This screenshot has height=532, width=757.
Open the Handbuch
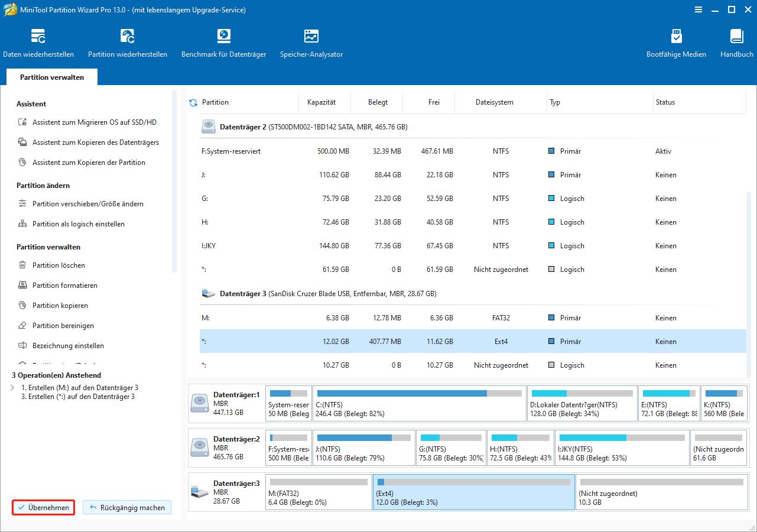point(736,41)
